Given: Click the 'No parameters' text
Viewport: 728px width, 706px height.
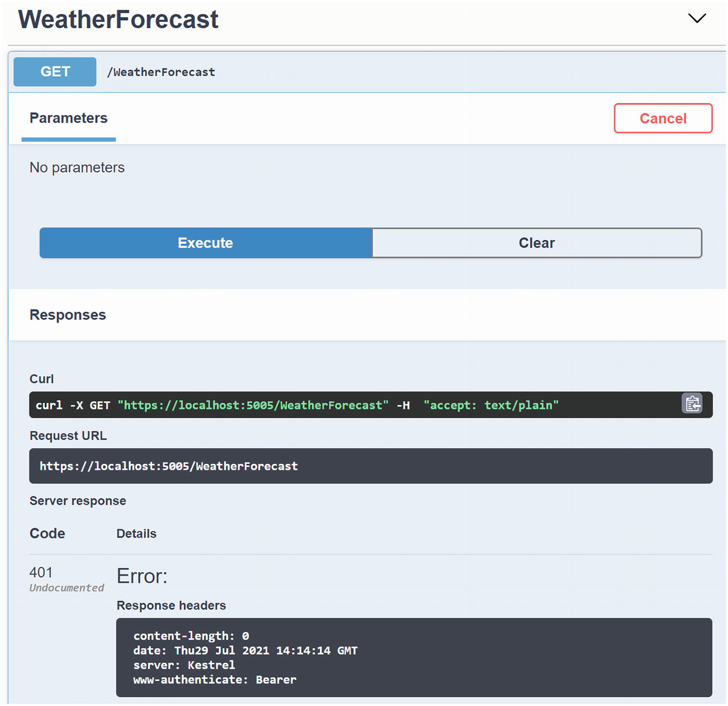Looking at the screenshot, I should 77,168.
